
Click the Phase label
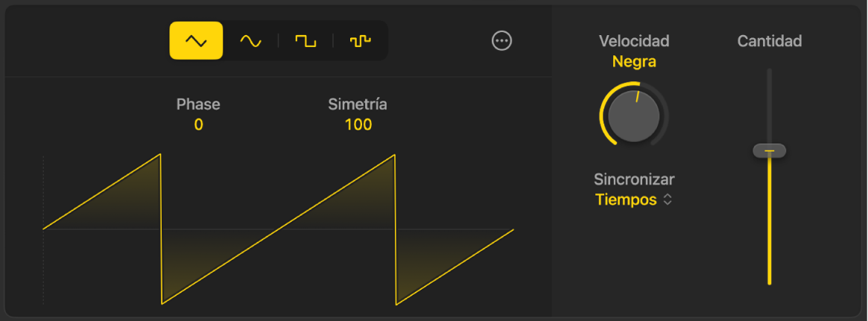point(198,104)
